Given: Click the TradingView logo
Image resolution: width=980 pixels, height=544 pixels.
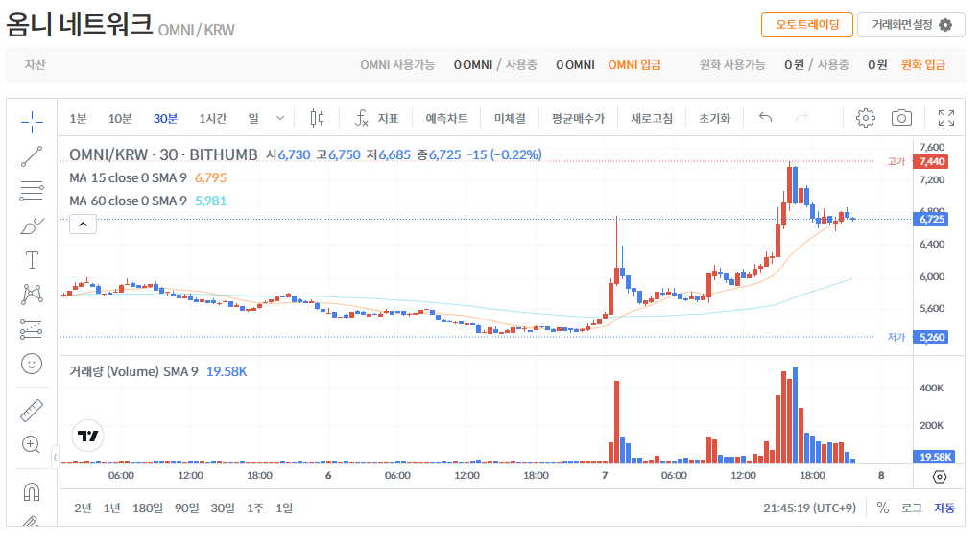Looking at the screenshot, I should pos(87,436).
